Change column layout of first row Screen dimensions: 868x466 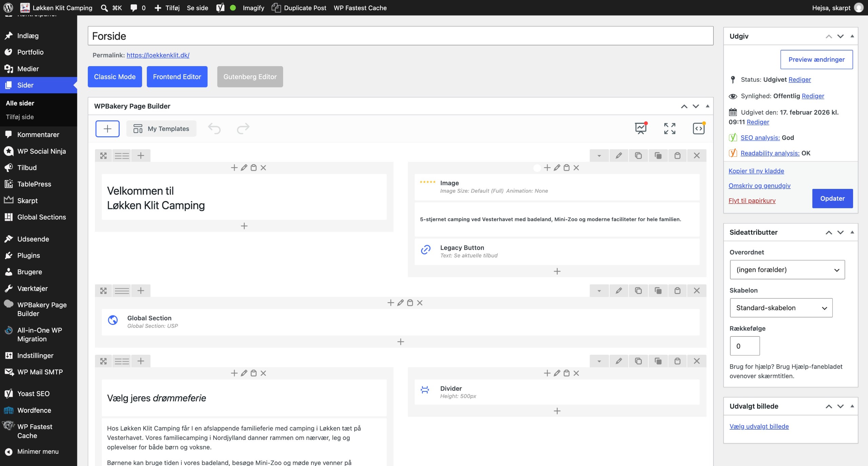click(x=122, y=156)
